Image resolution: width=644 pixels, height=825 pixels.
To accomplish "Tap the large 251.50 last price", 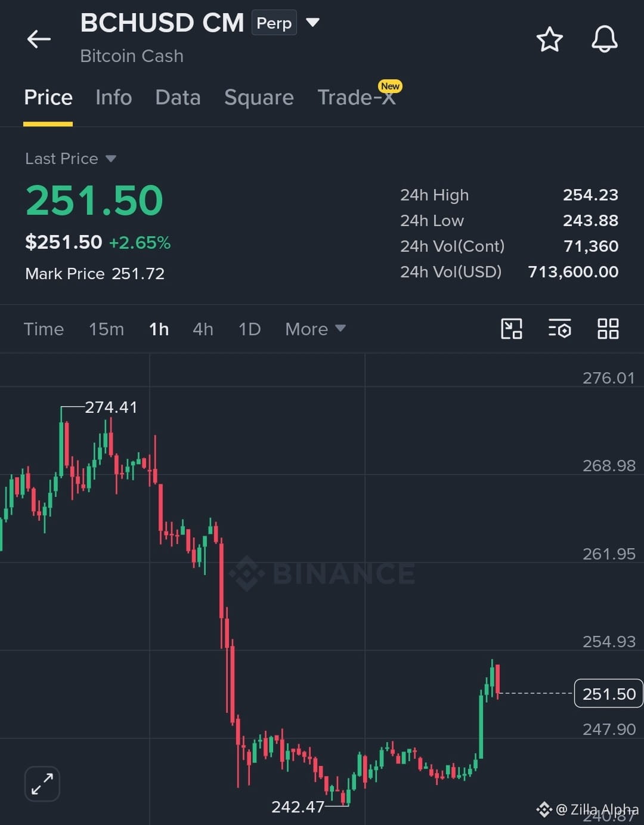I will click(x=94, y=200).
